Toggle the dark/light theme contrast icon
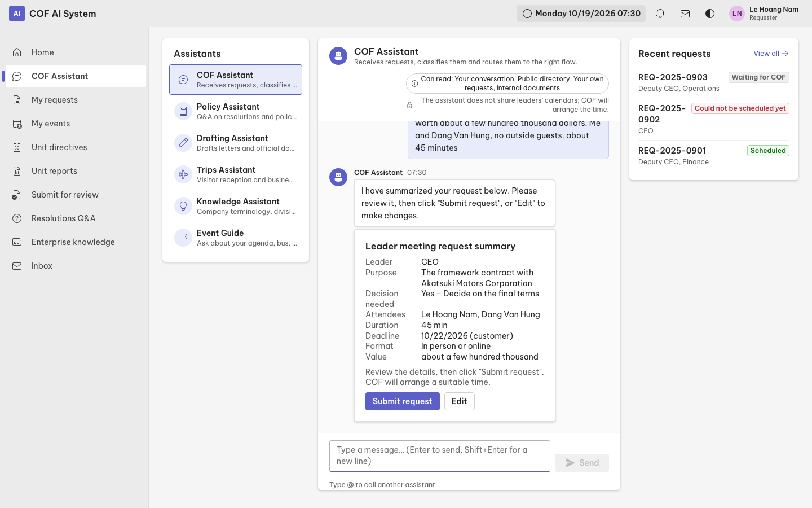 (710, 14)
